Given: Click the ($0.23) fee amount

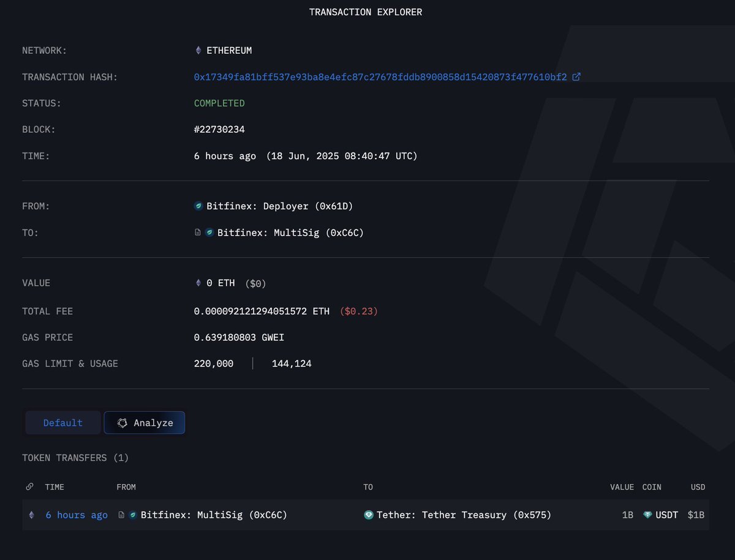Looking at the screenshot, I should point(359,312).
